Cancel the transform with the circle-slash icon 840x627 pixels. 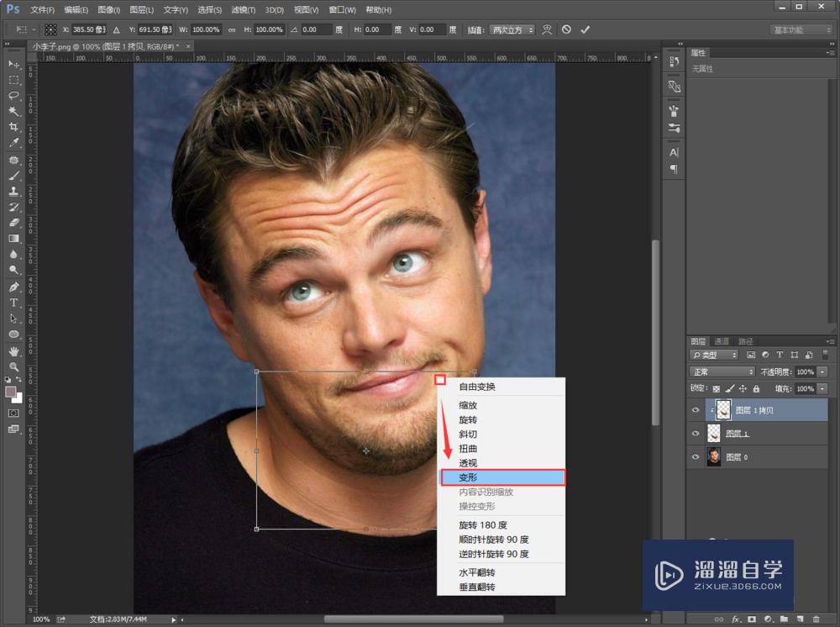(567, 29)
